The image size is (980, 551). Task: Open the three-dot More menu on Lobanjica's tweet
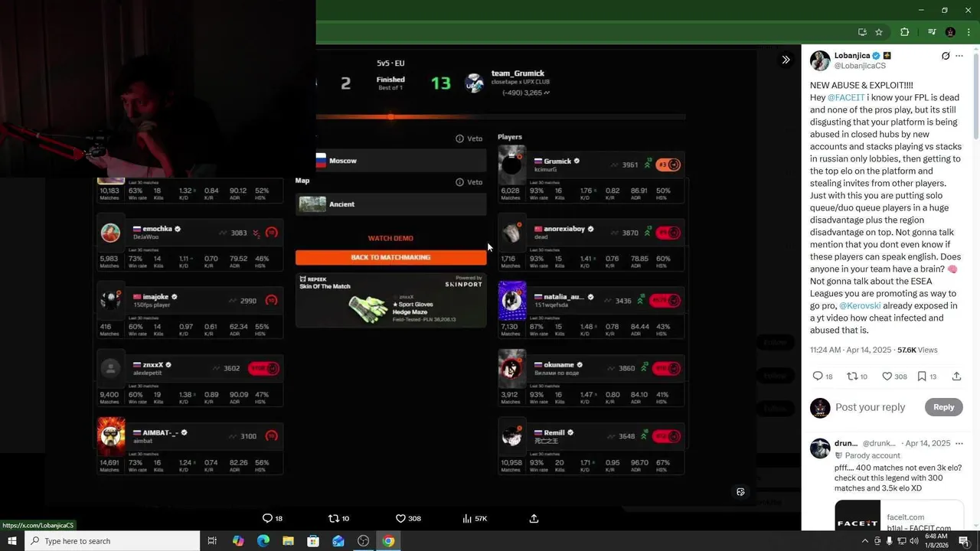coord(959,56)
